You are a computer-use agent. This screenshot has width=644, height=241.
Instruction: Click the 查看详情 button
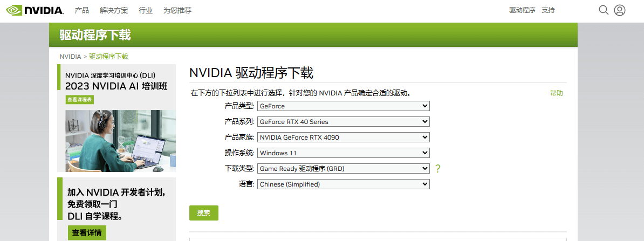87,233
